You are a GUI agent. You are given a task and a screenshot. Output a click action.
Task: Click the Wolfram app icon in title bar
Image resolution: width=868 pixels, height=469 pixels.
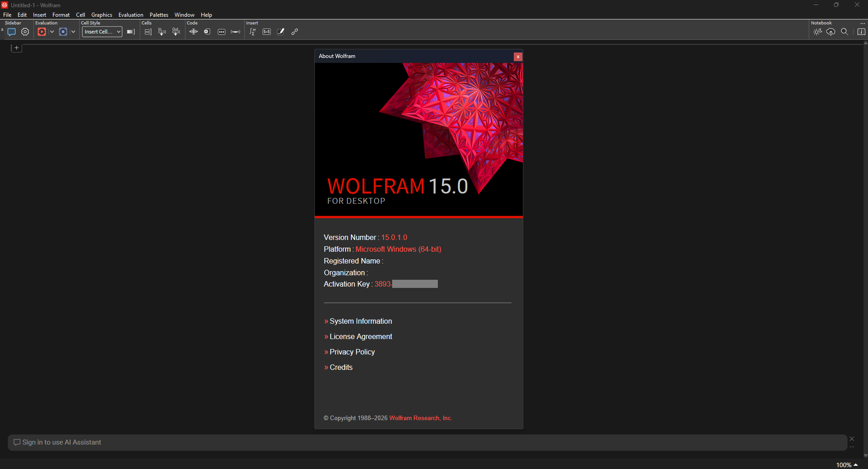click(x=5, y=5)
